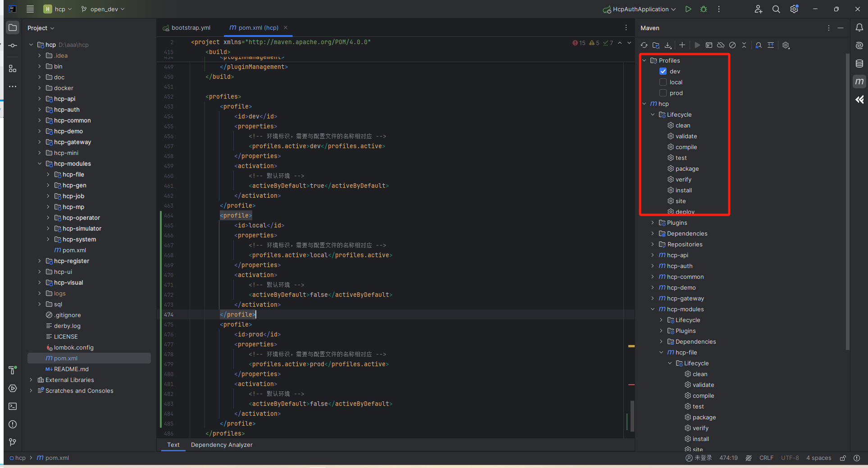The width and height of the screenshot is (868, 468).
Task: Open the Analyze Dependencies icon in Maven toolbar
Action: tap(759, 45)
